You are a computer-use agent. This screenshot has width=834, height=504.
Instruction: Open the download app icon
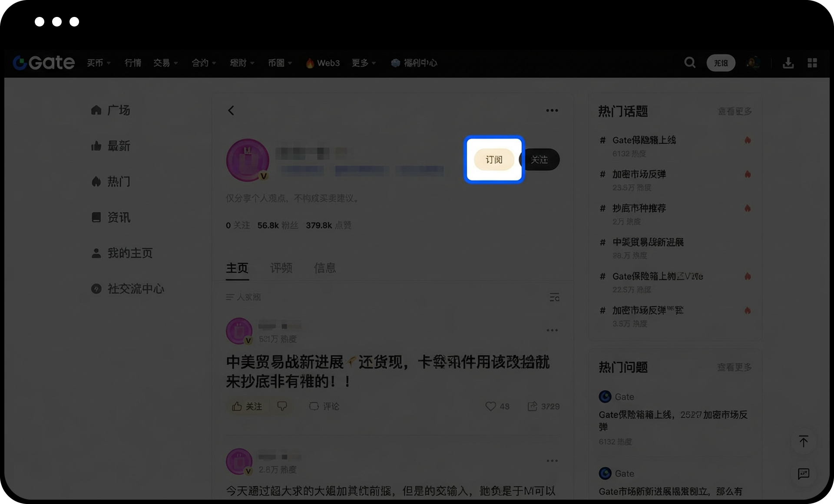coord(788,63)
